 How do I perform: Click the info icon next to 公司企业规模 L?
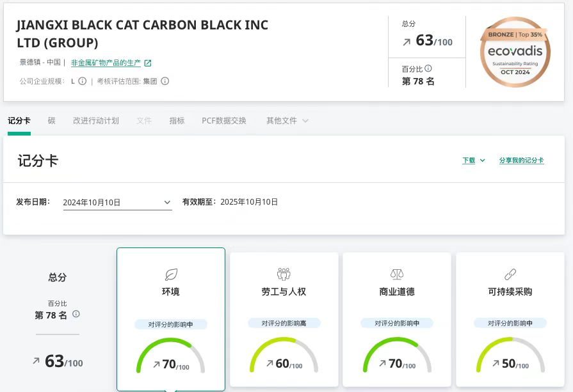coord(83,81)
